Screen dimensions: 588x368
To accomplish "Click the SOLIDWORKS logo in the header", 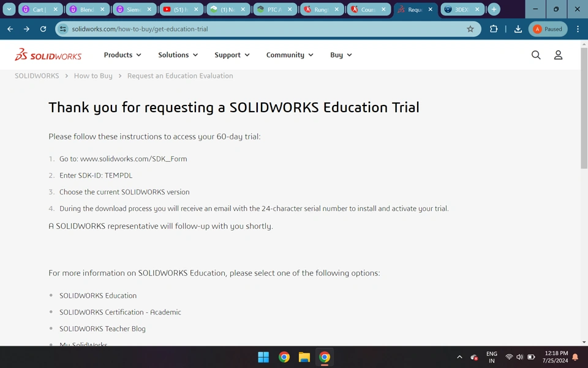I will point(48,55).
